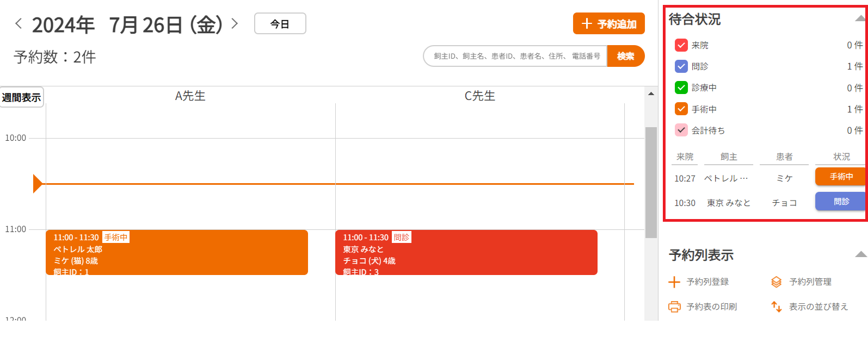Viewport: 868px width, 356px height.
Task: Toggle the 問診 status checkbox
Action: point(681,66)
